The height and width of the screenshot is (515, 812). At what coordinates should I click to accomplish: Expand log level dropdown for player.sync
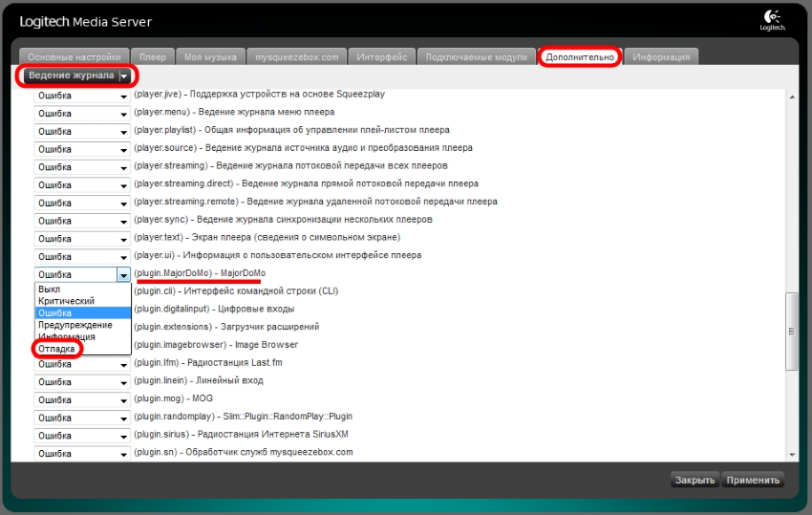coord(123,221)
